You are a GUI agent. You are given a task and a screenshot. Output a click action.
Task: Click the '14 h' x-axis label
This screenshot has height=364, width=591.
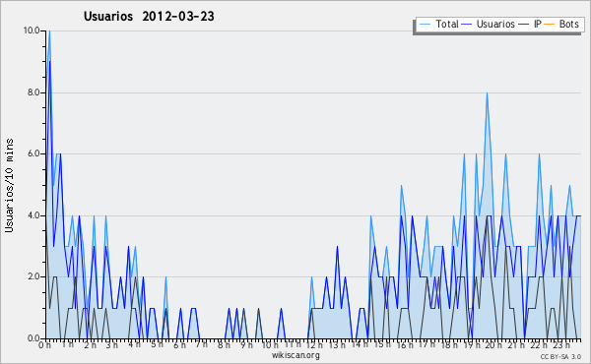point(360,344)
